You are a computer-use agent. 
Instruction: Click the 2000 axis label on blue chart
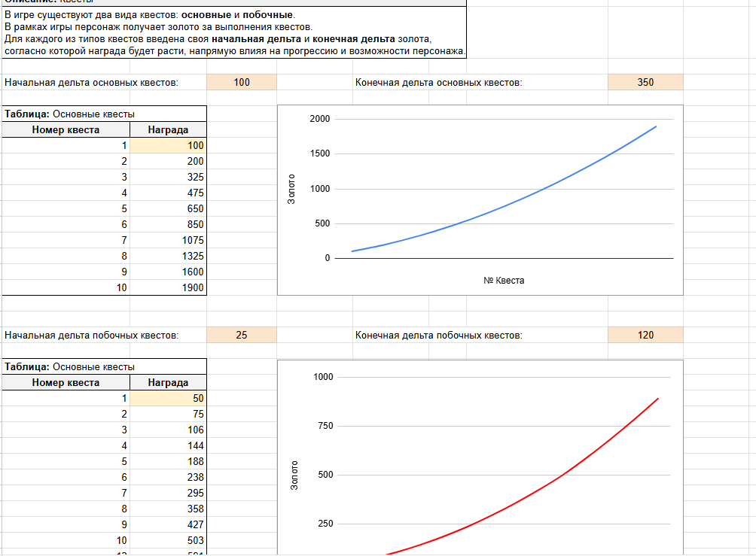click(319, 119)
